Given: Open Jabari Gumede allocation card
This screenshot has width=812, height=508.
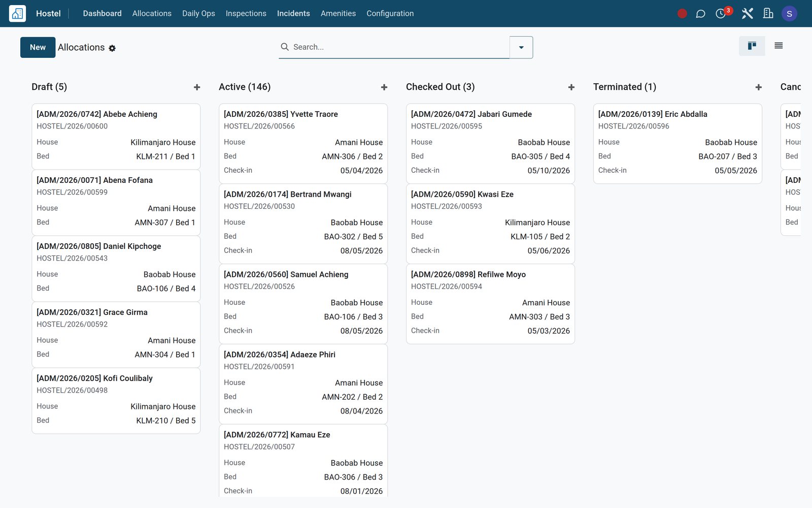Looking at the screenshot, I should 490,144.
